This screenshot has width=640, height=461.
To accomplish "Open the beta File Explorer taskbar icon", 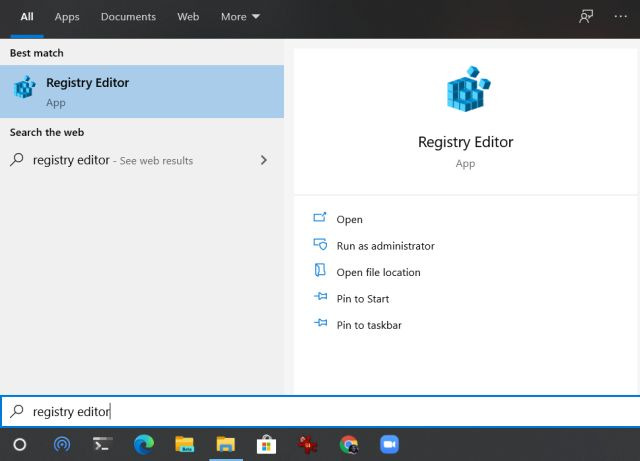I will pos(184,444).
